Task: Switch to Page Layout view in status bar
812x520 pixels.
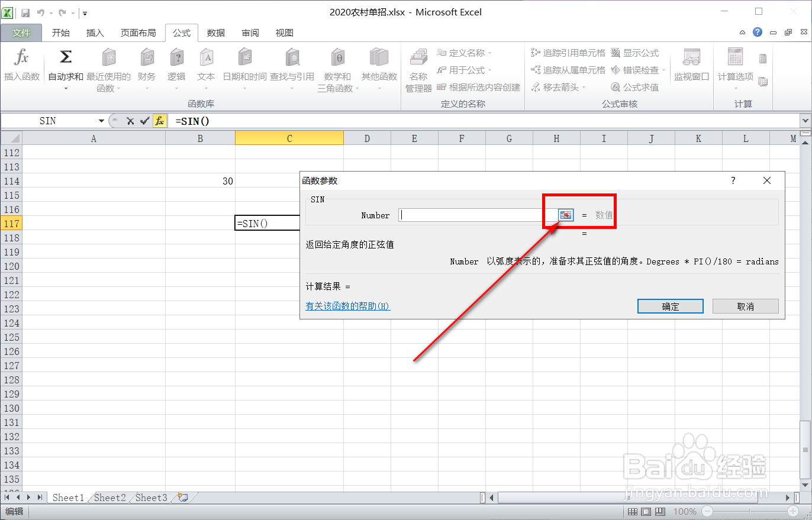Action: point(646,512)
